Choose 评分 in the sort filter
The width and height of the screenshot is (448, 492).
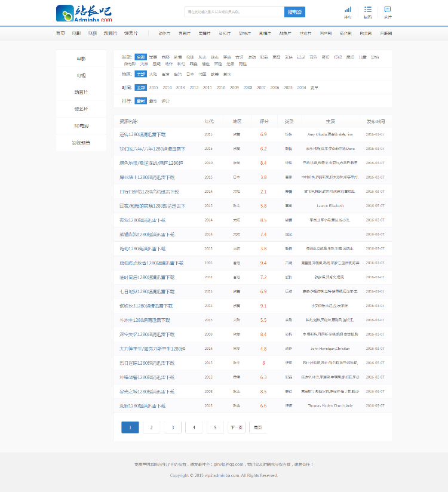coord(165,101)
